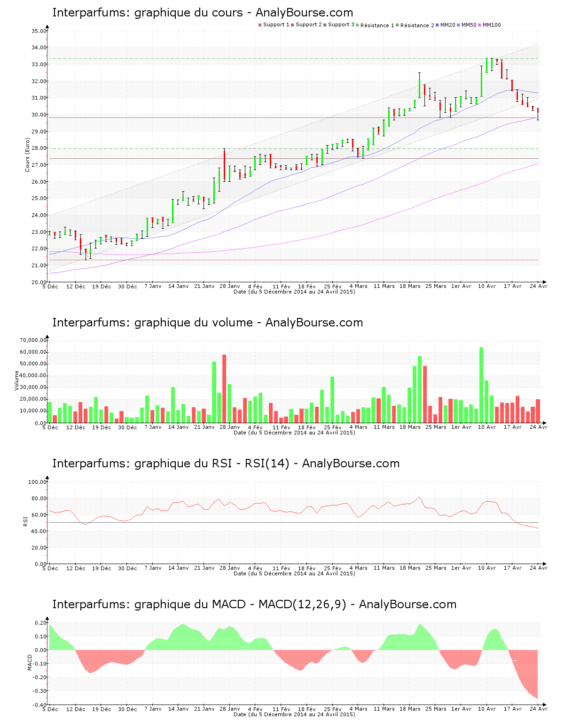Click the 40,000.00 value on volume axis
564x728 pixels.
[33, 376]
